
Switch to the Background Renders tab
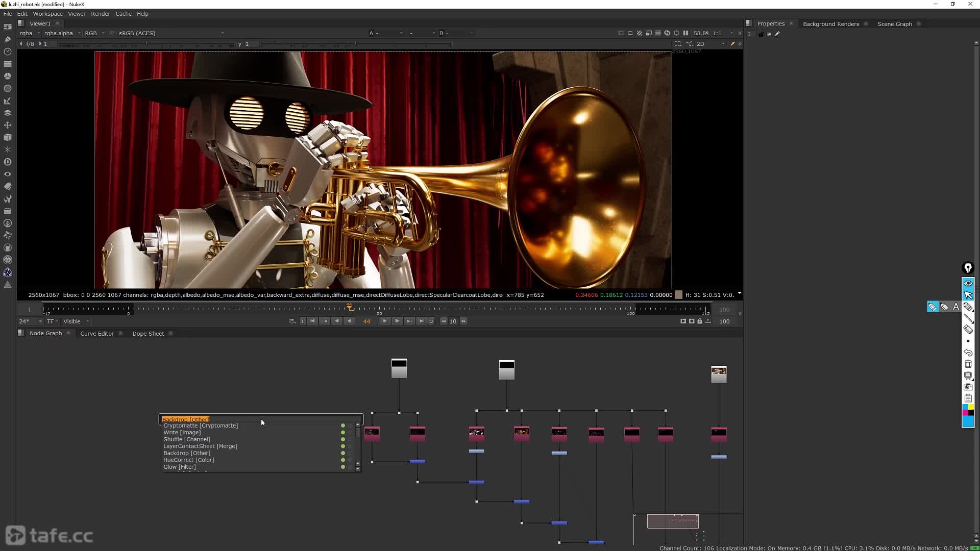coord(831,24)
